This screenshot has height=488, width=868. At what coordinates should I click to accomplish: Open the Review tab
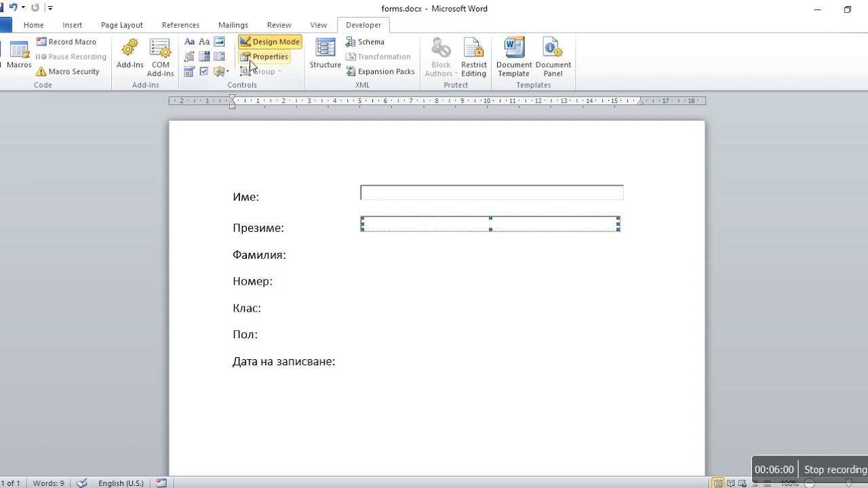click(279, 25)
